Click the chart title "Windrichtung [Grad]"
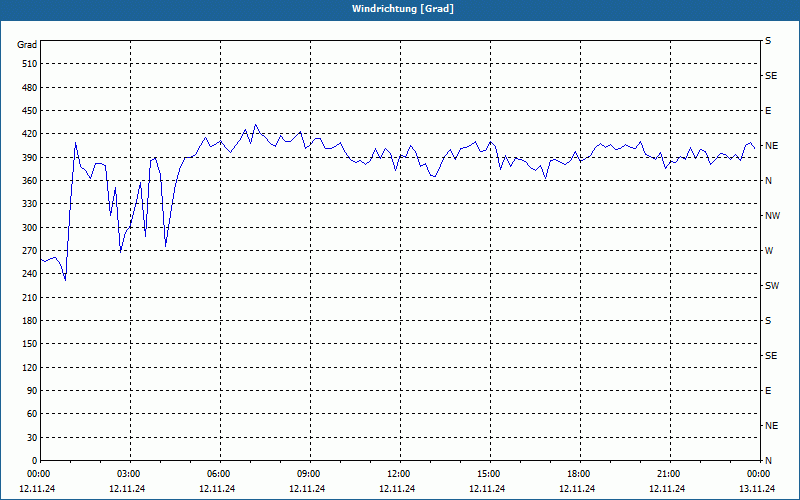 click(403, 9)
